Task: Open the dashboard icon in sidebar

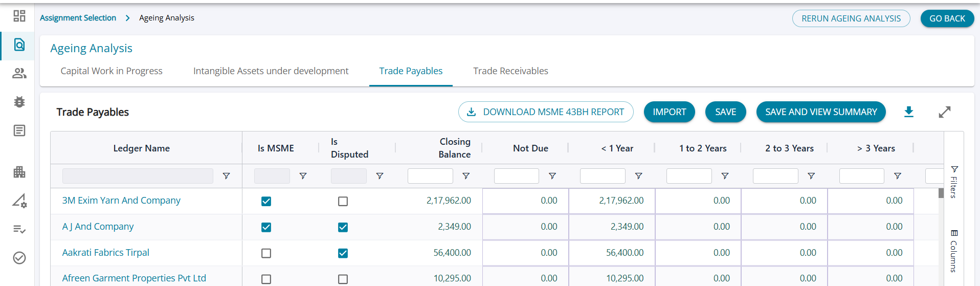Action: 19,16
